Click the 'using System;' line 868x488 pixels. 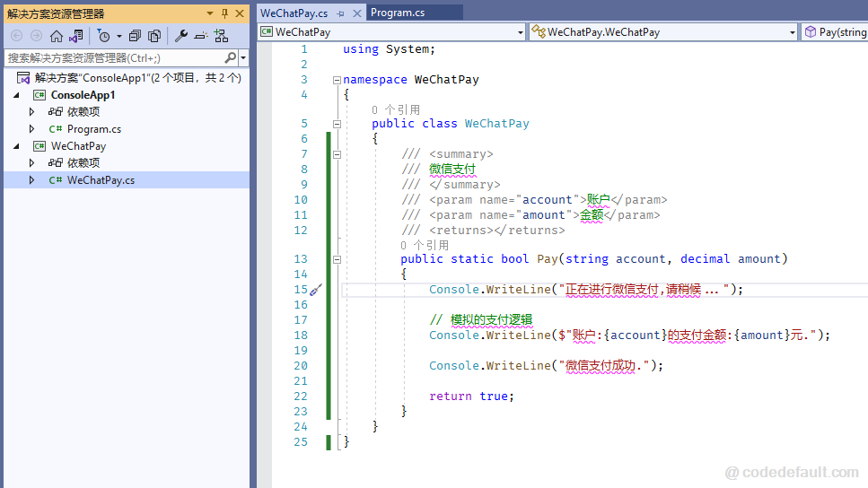click(390, 49)
